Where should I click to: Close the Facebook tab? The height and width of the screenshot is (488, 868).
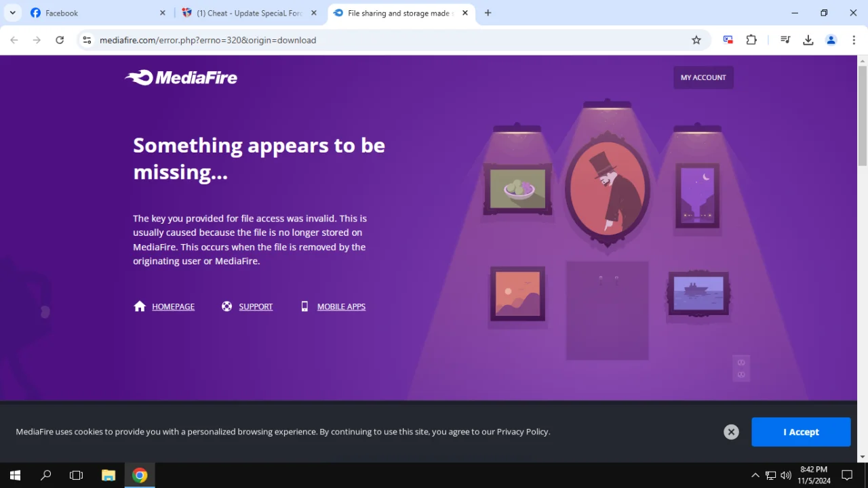[x=163, y=13]
